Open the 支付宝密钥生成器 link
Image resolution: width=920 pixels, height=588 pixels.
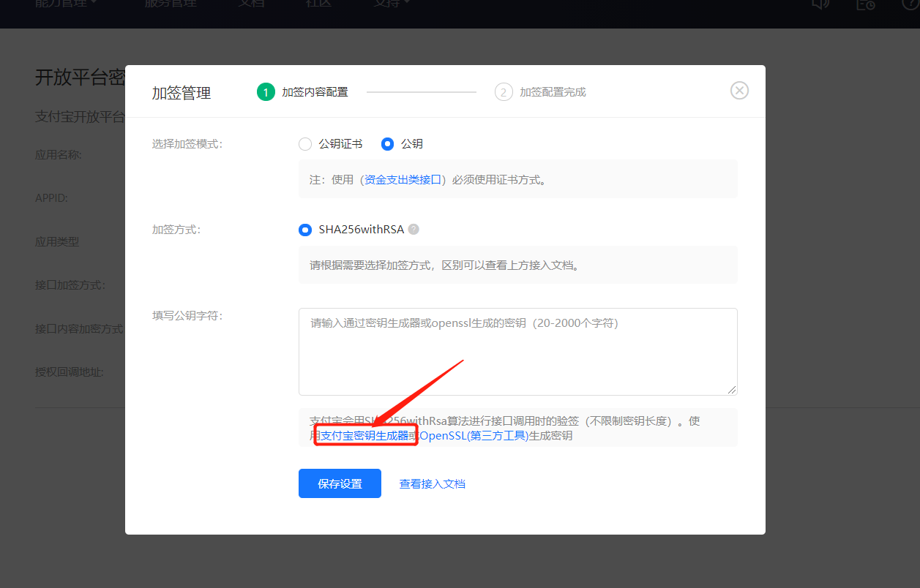364,436
